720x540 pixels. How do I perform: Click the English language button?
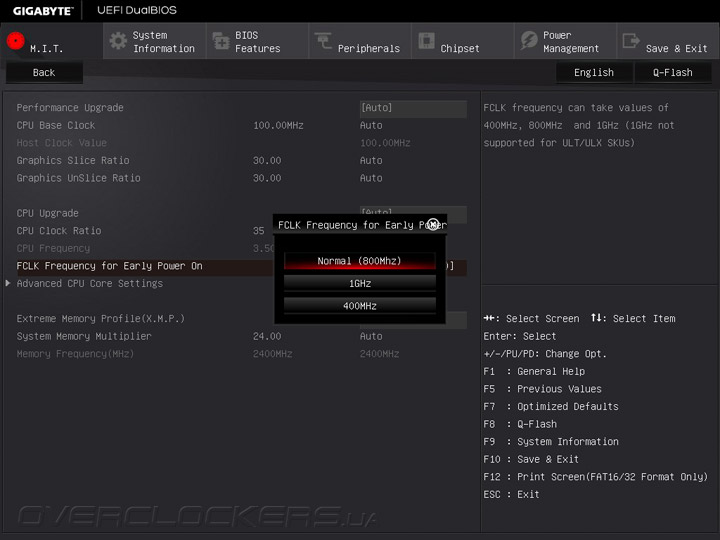(x=594, y=73)
